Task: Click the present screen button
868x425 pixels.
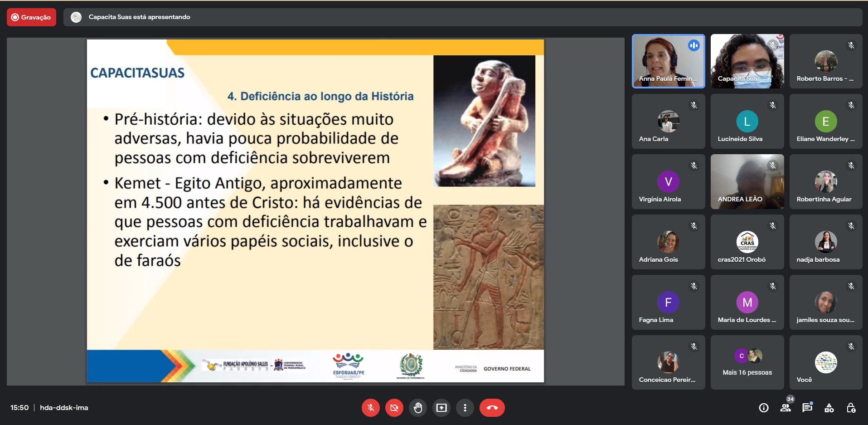Action: [441, 408]
